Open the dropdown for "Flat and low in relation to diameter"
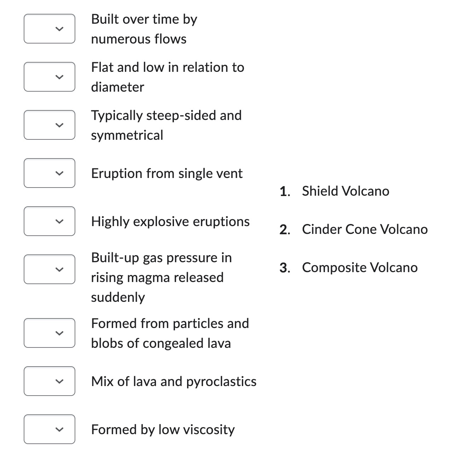 [x=49, y=77]
